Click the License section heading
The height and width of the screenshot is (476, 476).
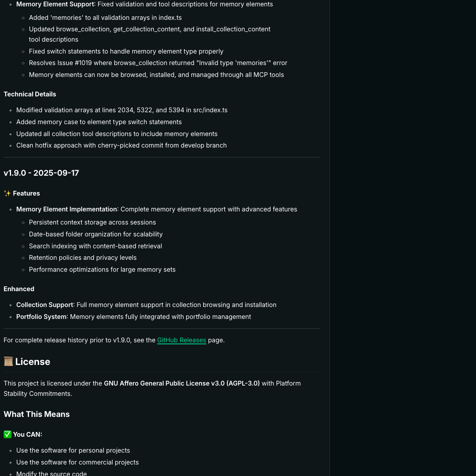pos(33,362)
